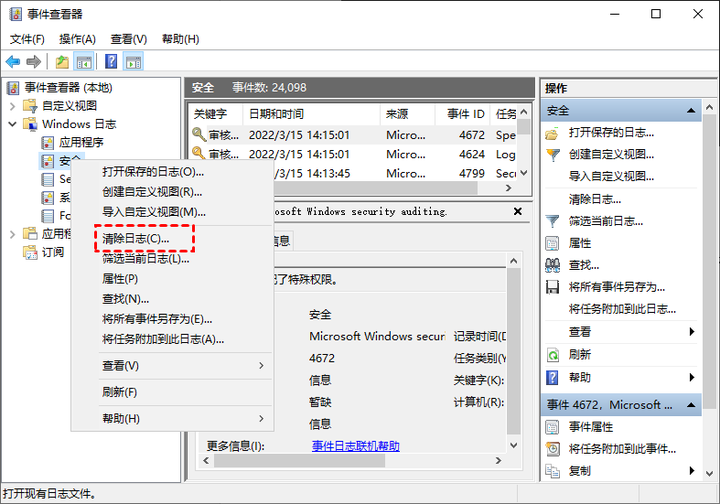Expand the 应用程序和服务日志 node arrow

tap(12, 234)
